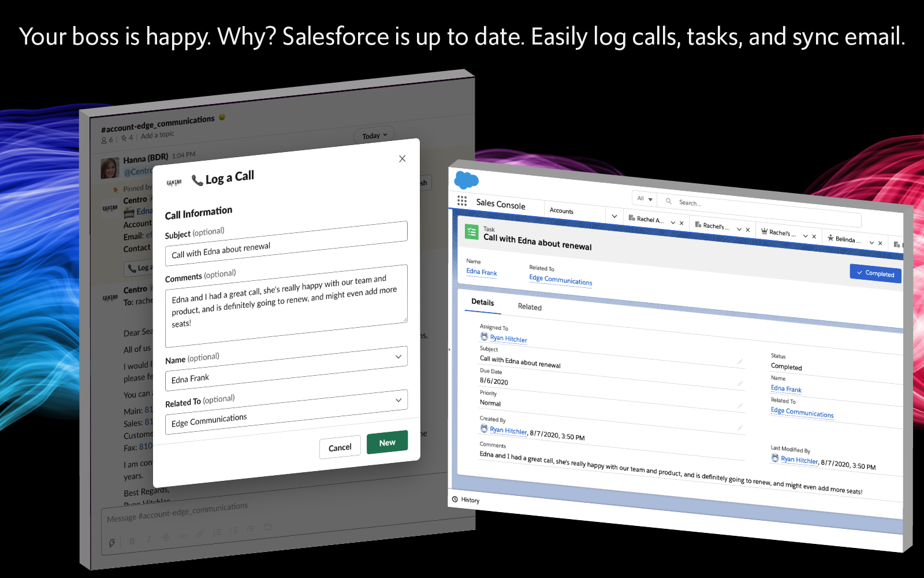
Task: Click the Comments text area in Log a Call
Action: click(x=286, y=306)
